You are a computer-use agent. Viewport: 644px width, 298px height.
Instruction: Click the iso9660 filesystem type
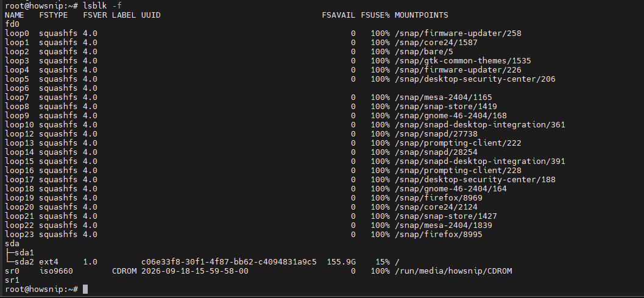tap(56, 271)
